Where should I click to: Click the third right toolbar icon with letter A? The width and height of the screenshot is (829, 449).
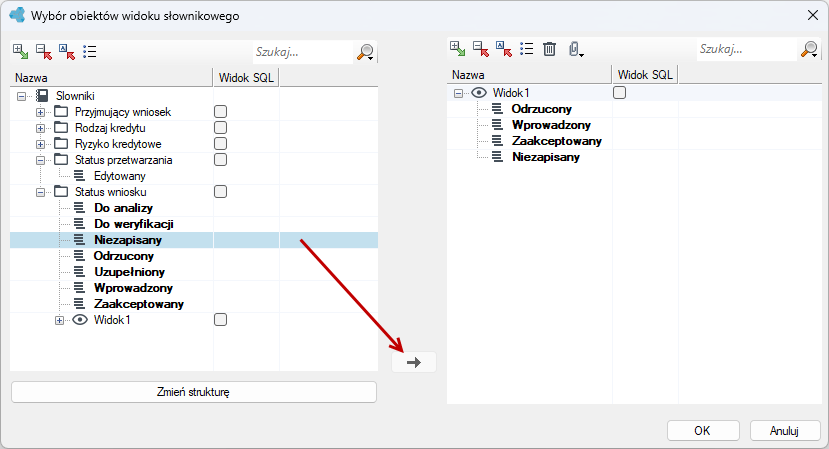point(504,49)
